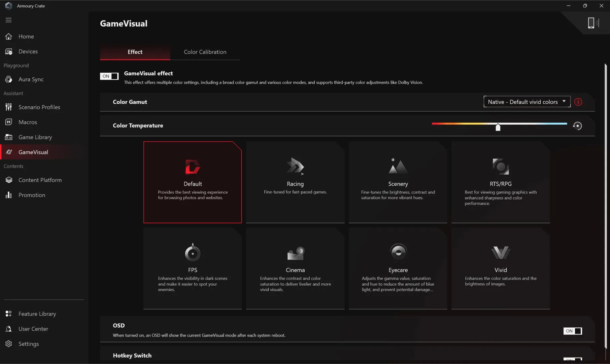610x364 pixels.
Task: Select Promotion label in sidebar
Action: click(x=32, y=195)
